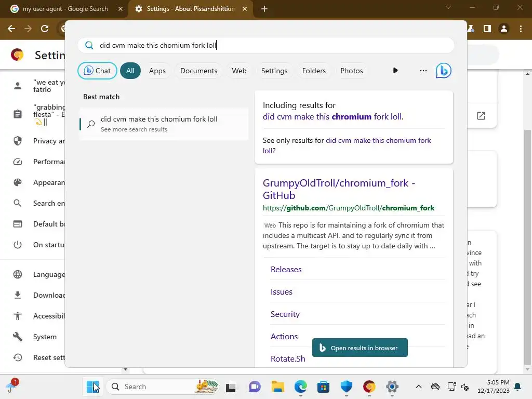The image size is (532, 399).
Task: Click the browser back arrow
Action: tap(11, 29)
